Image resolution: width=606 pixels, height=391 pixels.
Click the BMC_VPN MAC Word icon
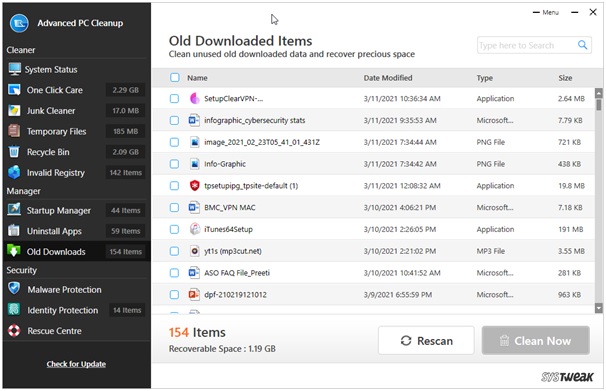click(194, 207)
